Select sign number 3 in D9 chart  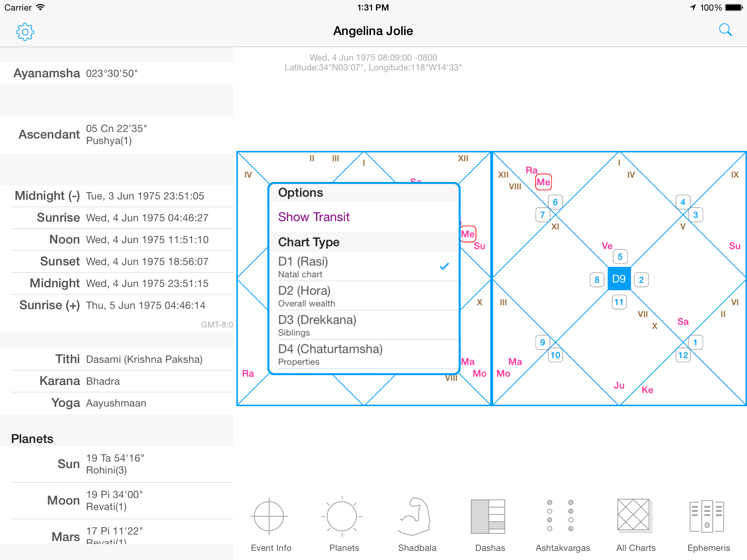696,215
